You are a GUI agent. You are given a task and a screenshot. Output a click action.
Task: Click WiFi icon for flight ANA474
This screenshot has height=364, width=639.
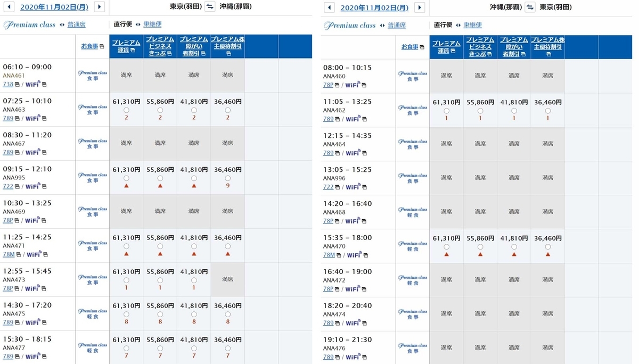click(x=353, y=323)
